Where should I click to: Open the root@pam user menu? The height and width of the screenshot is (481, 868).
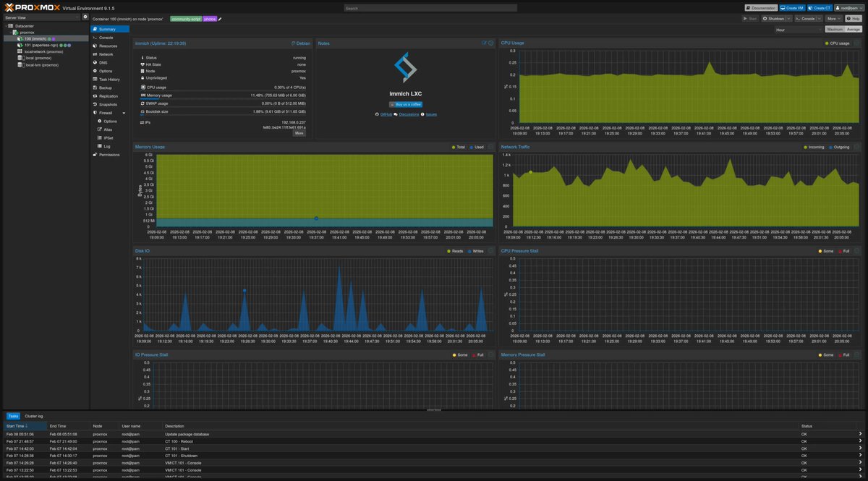point(848,8)
